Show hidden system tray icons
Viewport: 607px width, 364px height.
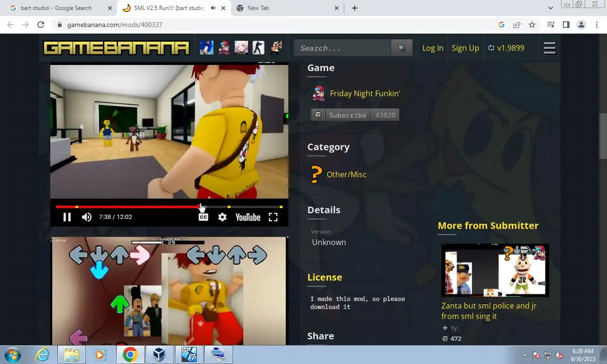click(524, 355)
